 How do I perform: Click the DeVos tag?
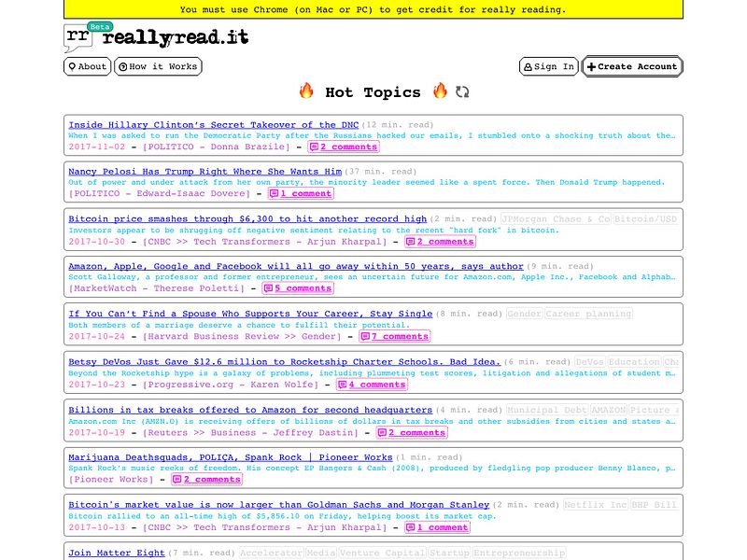pyautogui.click(x=589, y=362)
